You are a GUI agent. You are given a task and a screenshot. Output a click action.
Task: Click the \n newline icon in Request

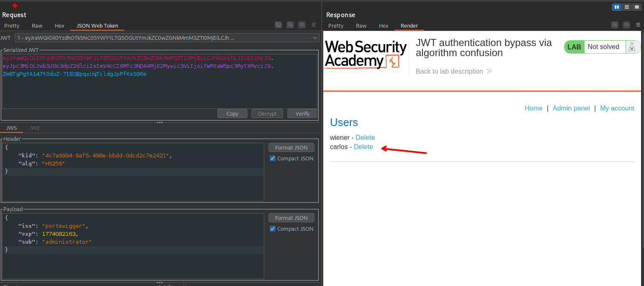[302, 25]
